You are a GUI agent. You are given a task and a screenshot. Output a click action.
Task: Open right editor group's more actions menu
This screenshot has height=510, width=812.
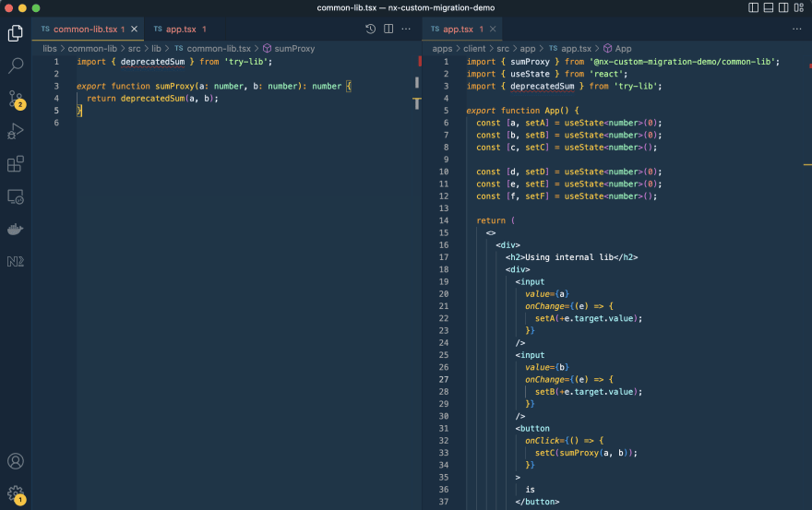pos(799,30)
